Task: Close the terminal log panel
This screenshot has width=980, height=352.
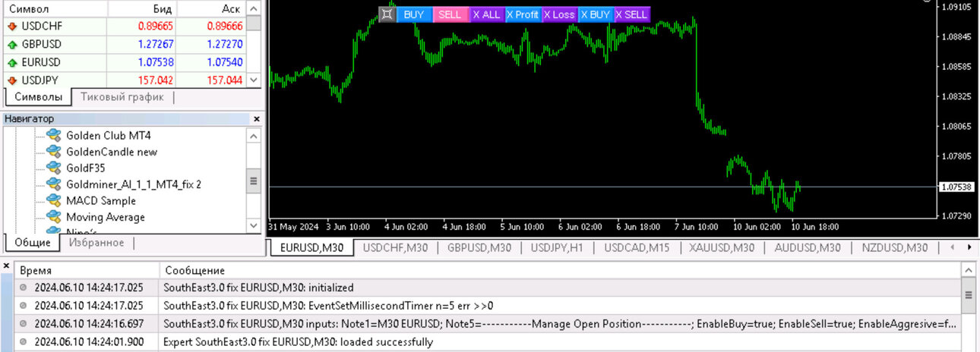Action: tap(7, 266)
